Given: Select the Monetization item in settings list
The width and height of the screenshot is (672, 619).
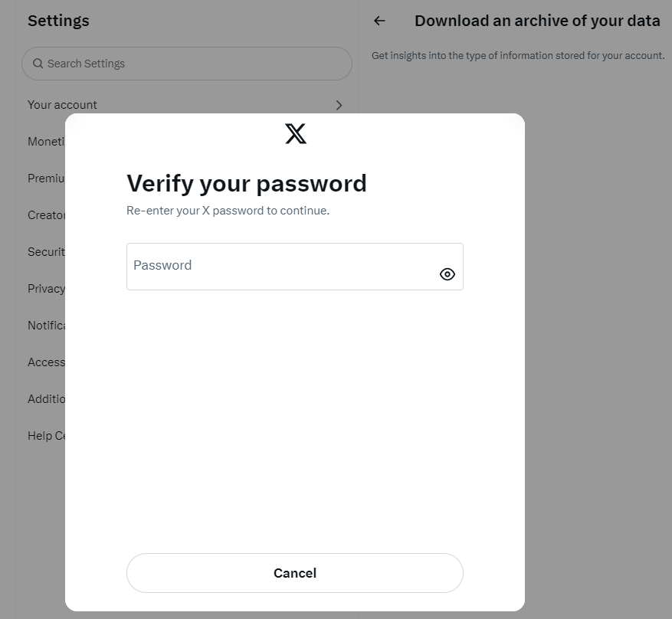Looking at the screenshot, I should click(46, 142).
